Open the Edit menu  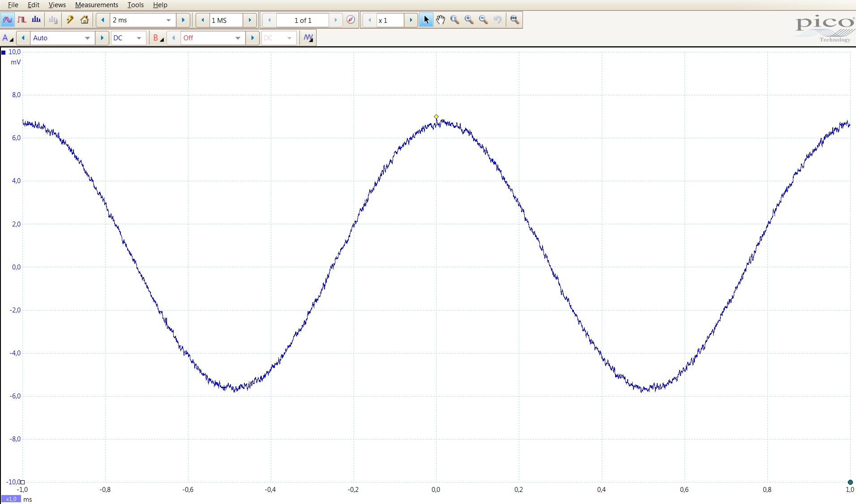tap(34, 5)
